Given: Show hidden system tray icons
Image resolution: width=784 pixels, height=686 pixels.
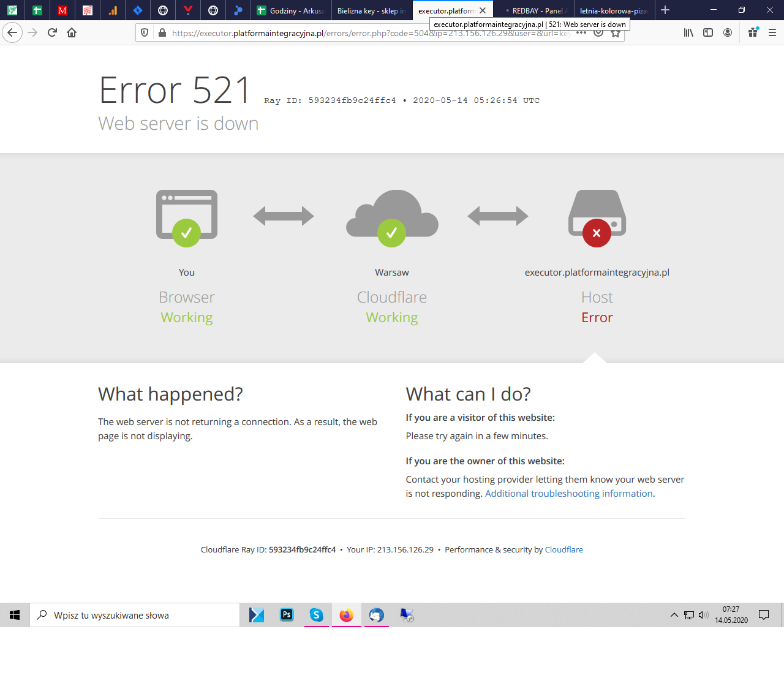Looking at the screenshot, I should pyautogui.click(x=674, y=615).
